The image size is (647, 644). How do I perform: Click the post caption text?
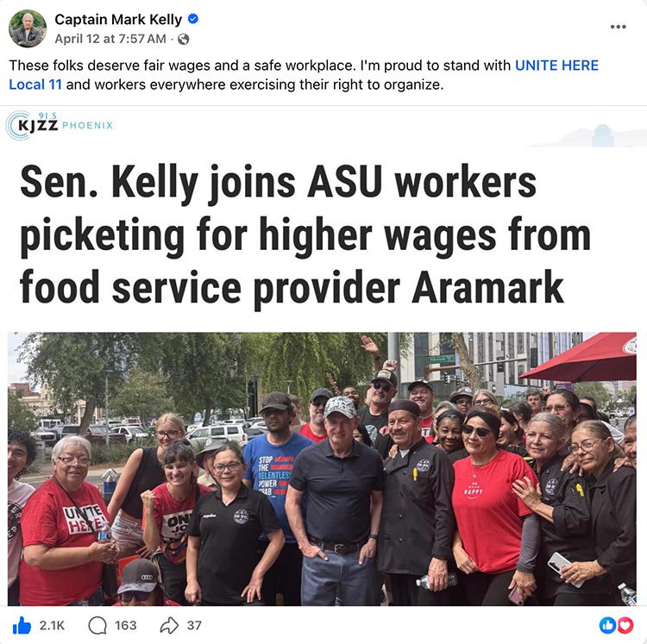pyautogui.click(x=304, y=75)
